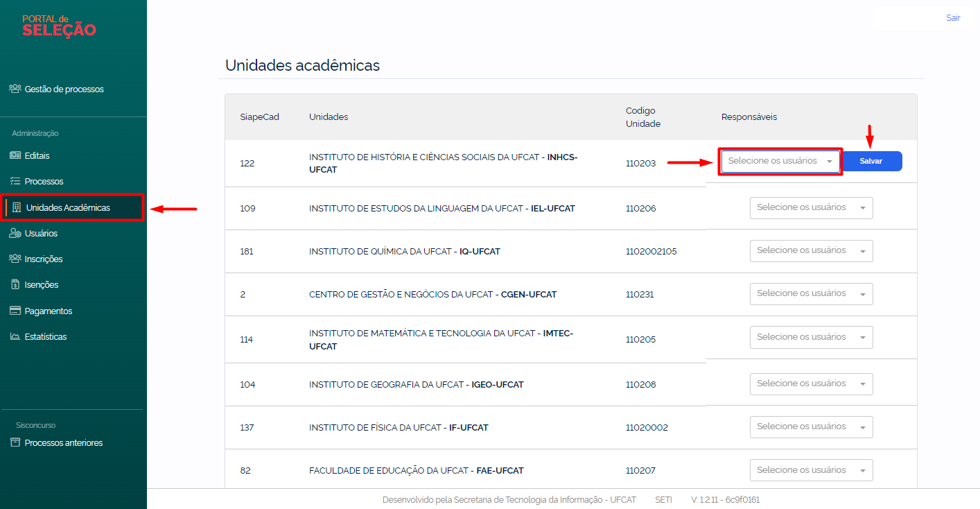Open users dropdown for CGEN-UFCAT row
This screenshot has width=980, height=509.
(x=811, y=294)
